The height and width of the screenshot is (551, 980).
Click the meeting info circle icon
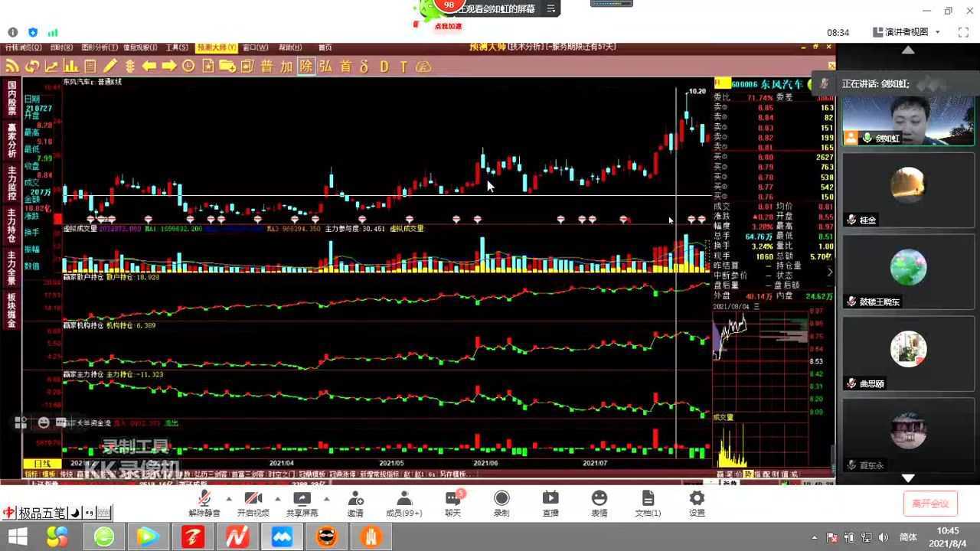(13, 32)
